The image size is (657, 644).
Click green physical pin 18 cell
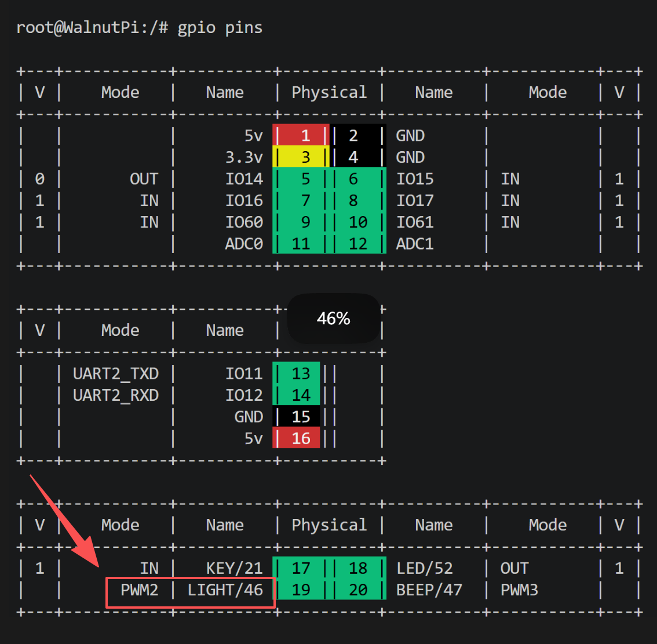[x=358, y=568]
